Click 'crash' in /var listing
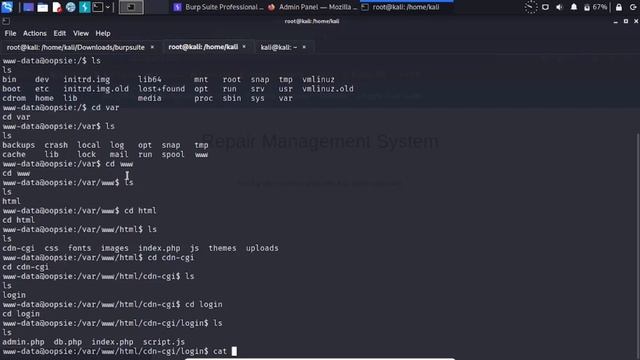 56,145
